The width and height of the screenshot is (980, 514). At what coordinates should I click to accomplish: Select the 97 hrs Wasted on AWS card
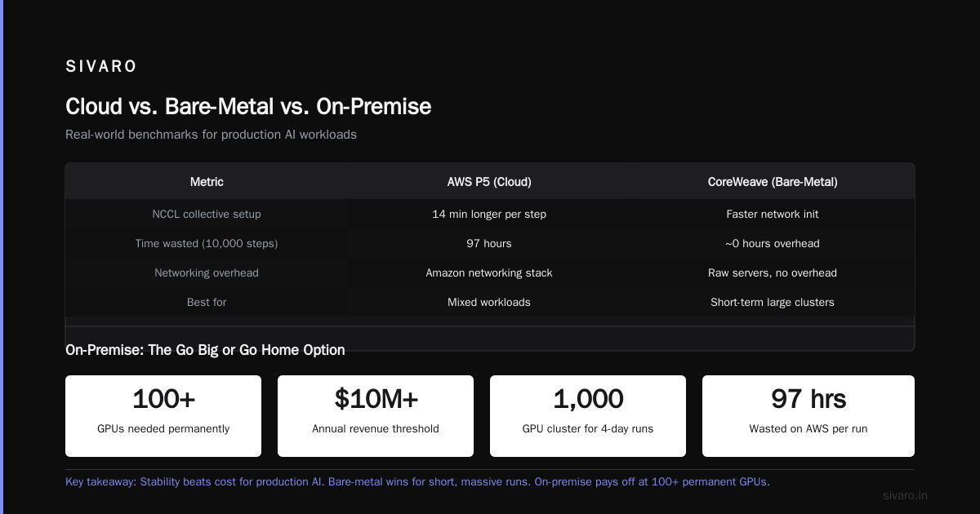808,416
